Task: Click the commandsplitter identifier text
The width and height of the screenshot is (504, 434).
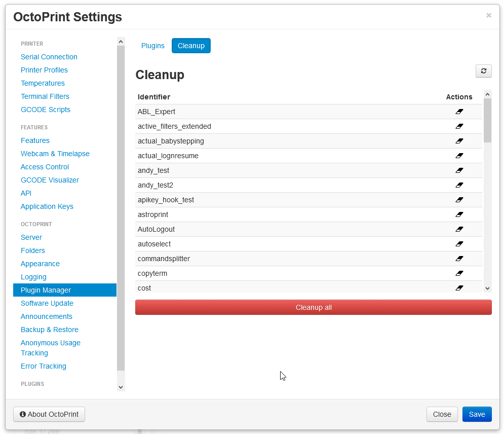Action: pos(164,259)
